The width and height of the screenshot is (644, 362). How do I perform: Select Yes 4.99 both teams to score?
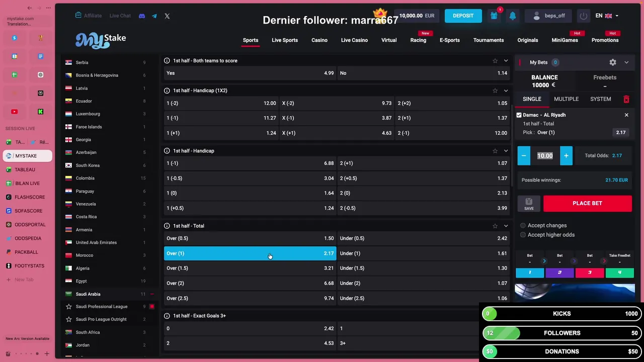pos(250,73)
